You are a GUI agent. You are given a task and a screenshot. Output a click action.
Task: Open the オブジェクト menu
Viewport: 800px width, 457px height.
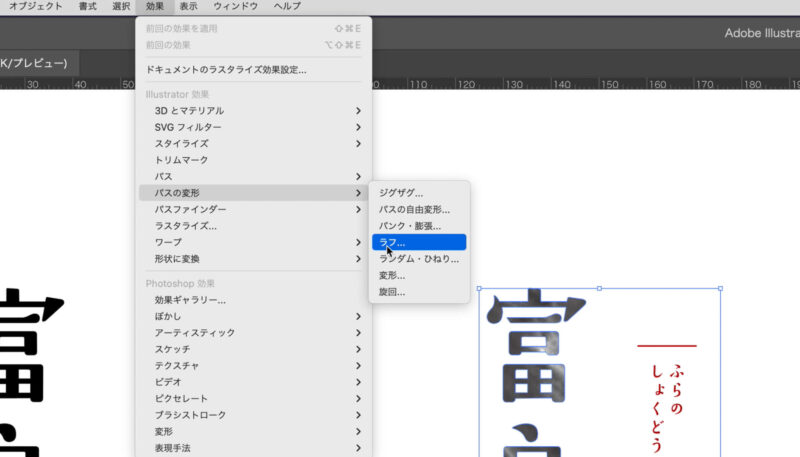coord(36,7)
